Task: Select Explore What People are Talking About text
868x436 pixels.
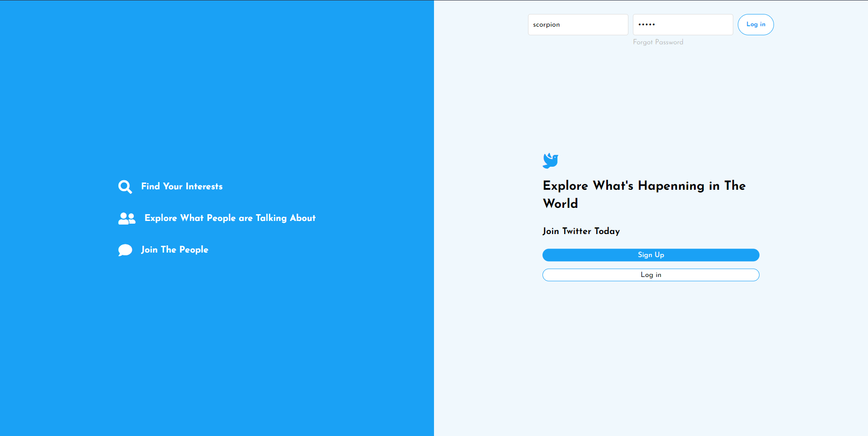Action: [230, 218]
